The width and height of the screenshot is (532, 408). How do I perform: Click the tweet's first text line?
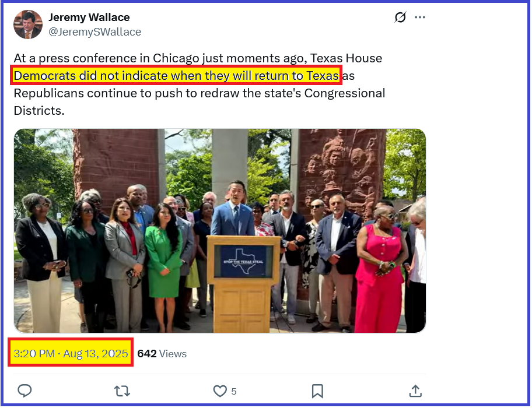(198, 58)
